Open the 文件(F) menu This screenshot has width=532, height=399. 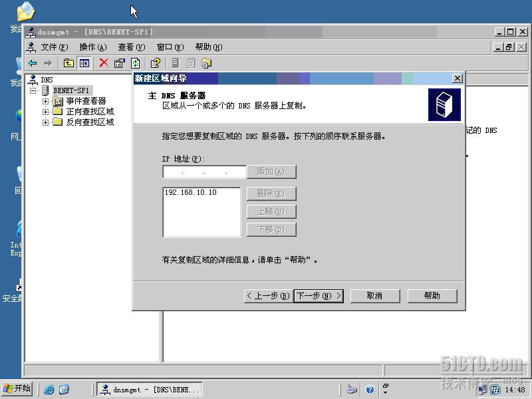click(55, 47)
